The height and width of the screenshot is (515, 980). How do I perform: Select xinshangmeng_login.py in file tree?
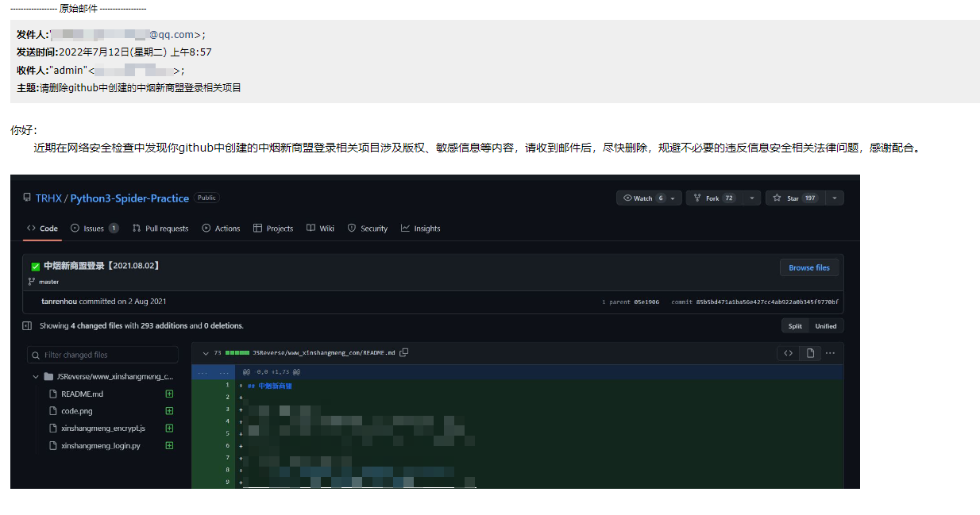point(101,446)
